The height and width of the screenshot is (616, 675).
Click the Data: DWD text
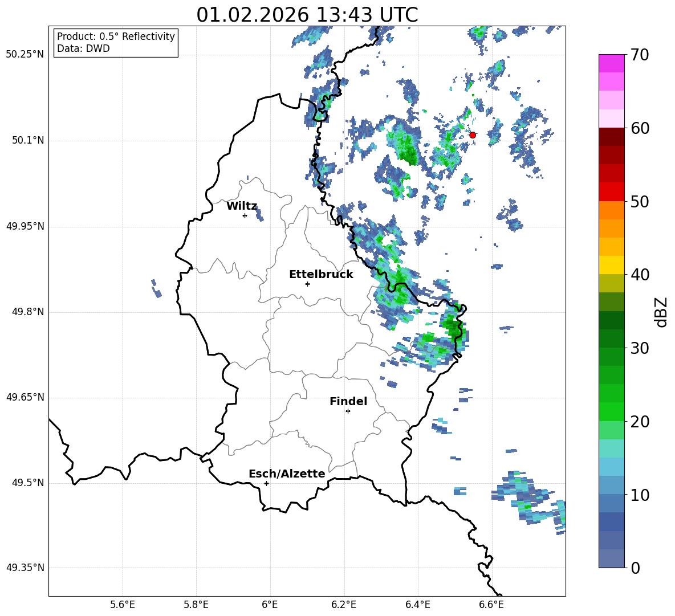tap(83, 48)
